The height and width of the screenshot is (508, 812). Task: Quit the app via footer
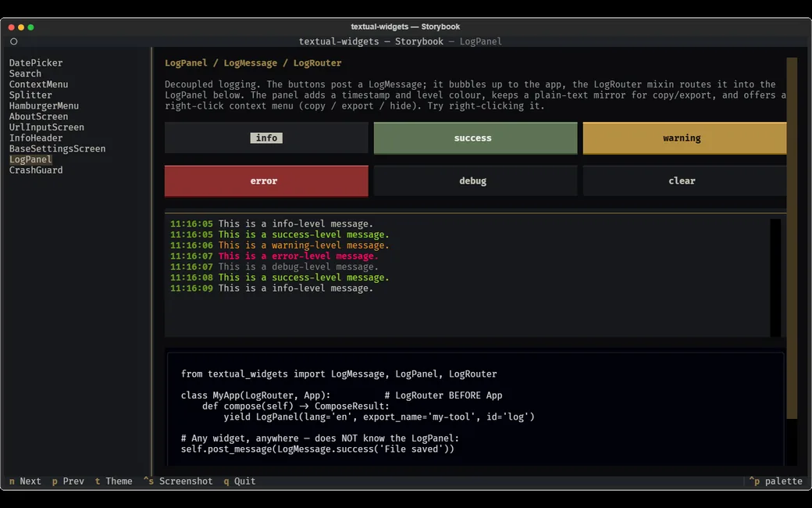coord(239,481)
